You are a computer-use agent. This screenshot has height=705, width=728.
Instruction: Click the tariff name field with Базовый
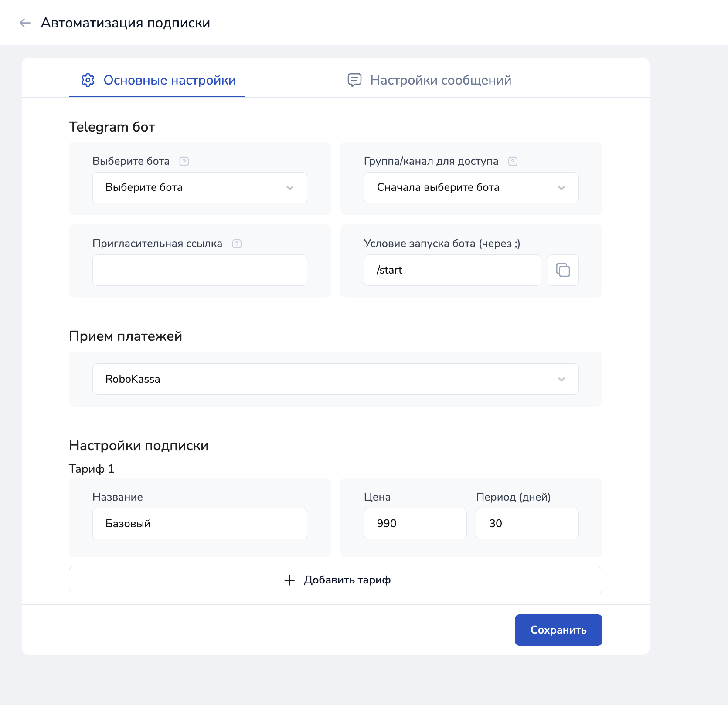[x=200, y=524]
